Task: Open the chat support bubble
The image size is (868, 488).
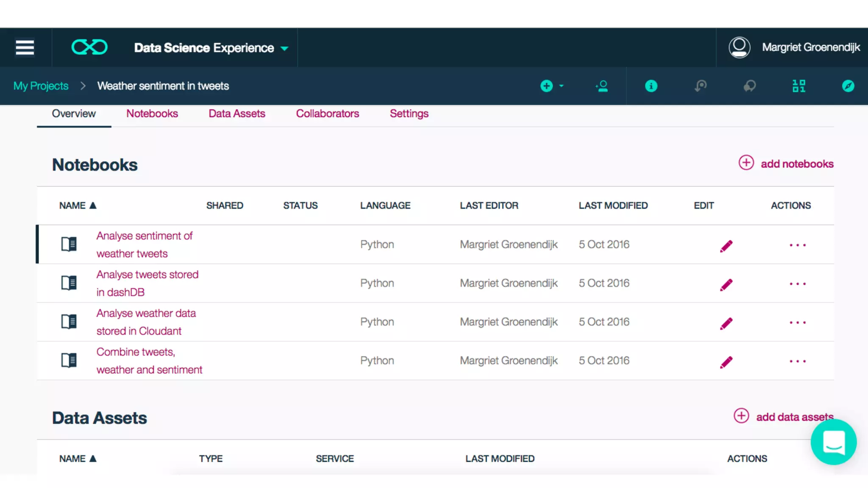Action: point(833,442)
